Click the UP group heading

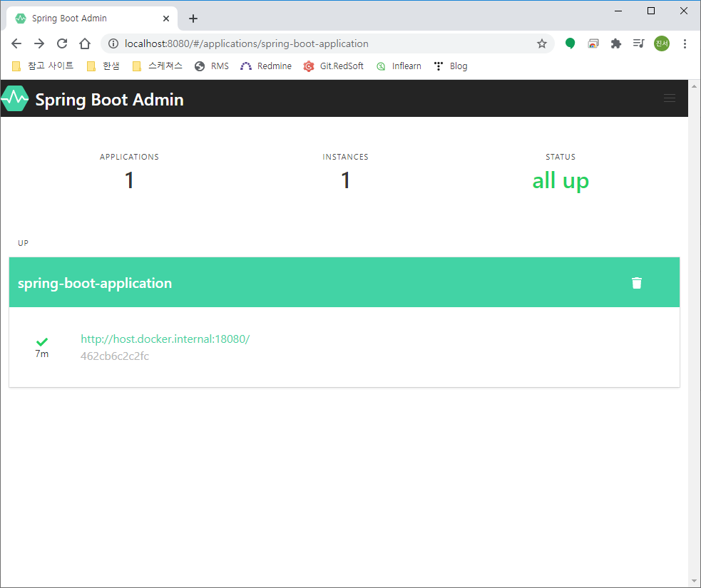[24, 243]
